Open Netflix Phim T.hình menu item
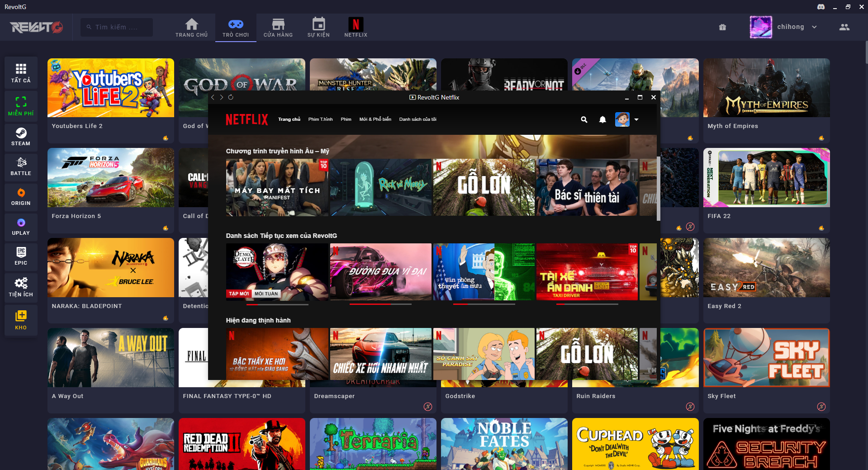868x470 pixels. (x=320, y=119)
